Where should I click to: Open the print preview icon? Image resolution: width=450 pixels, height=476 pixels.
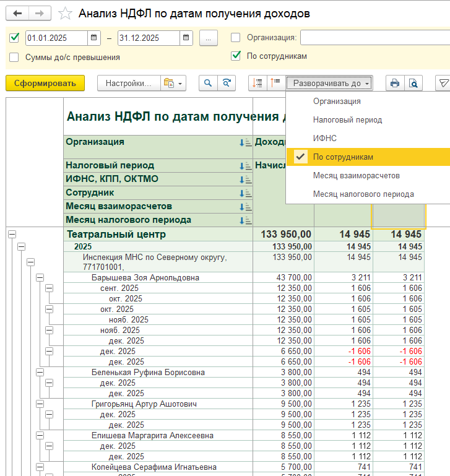[x=412, y=83]
